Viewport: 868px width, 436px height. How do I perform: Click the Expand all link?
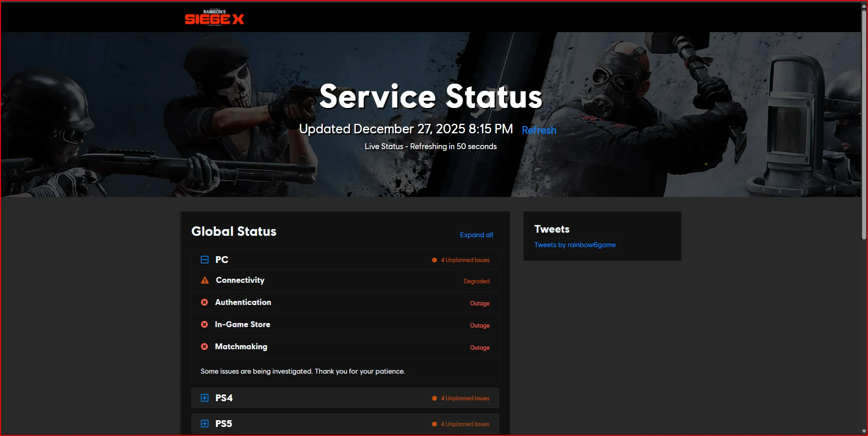click(x=476, y=235)
